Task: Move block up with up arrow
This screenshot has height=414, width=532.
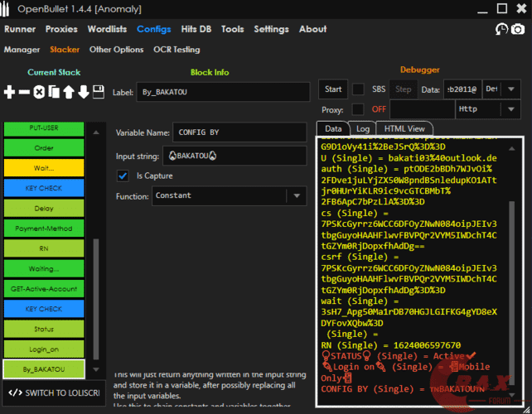Action: pyautogui.click(x=69, y=92)
